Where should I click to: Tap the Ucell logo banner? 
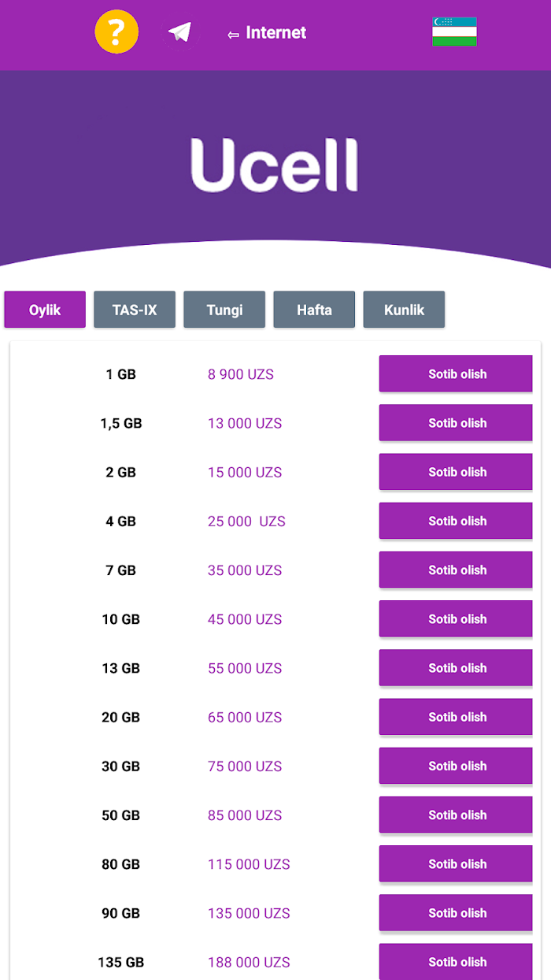tap(274, 165)
